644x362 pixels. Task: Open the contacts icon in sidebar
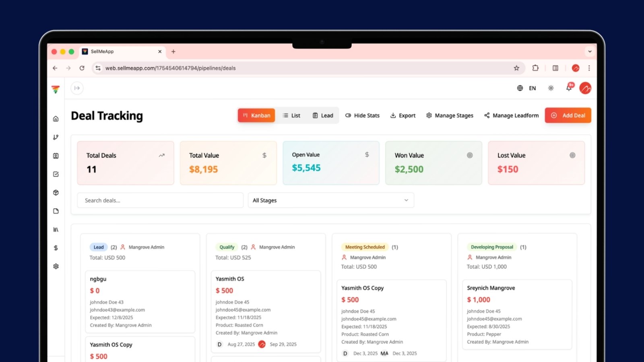click(56, 156)
